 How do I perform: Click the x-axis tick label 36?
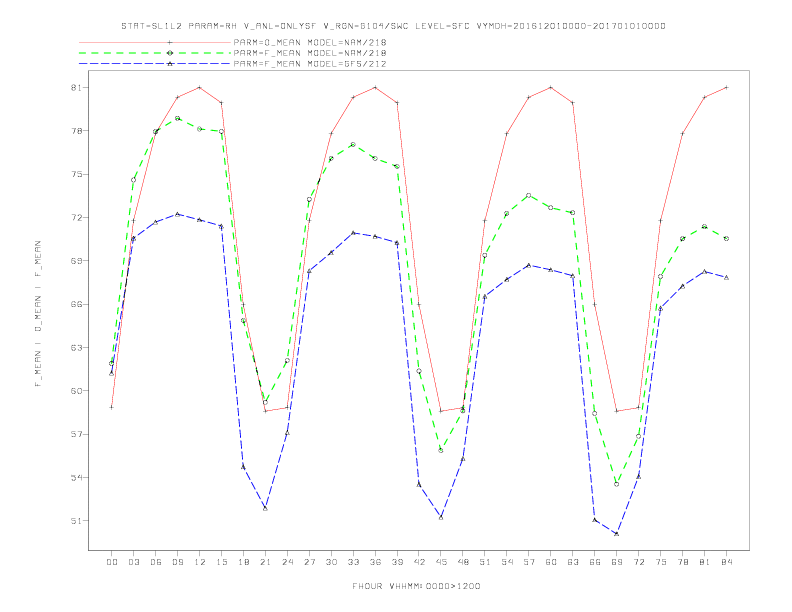tap(375, 562)
